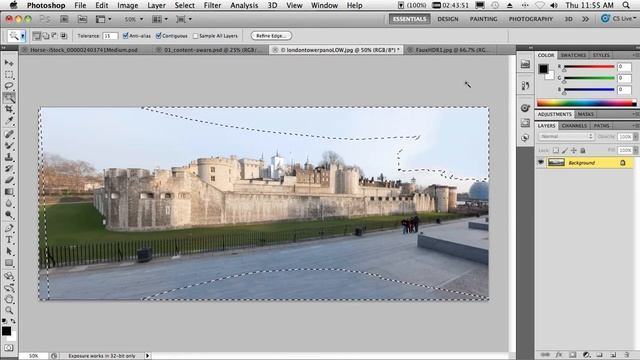Open the Normal blend mode dropdown
The image size is (640, 360).
click(x=566, y=136)
